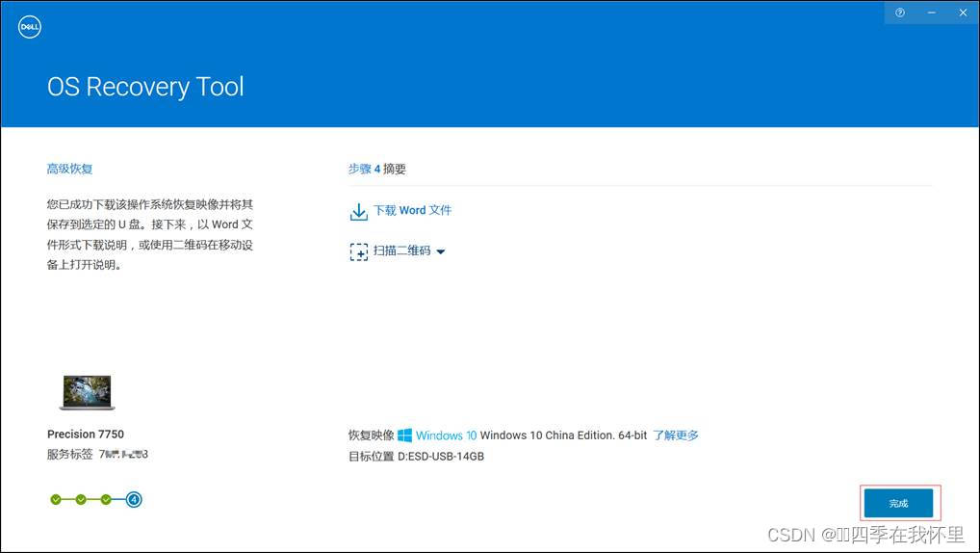980x553 pixels.
Task: Click the 高级恢复 heading link
Action: point(69,169)
